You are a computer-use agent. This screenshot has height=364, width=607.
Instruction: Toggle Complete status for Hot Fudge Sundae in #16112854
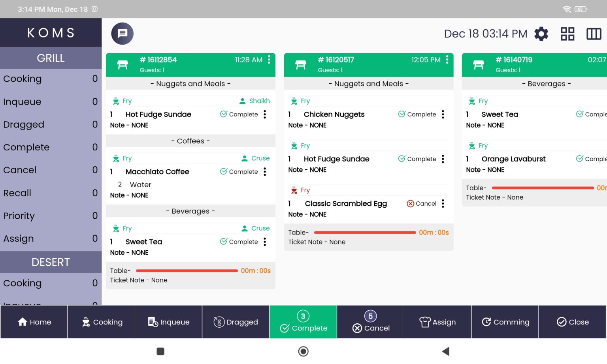tap(239, 114)
